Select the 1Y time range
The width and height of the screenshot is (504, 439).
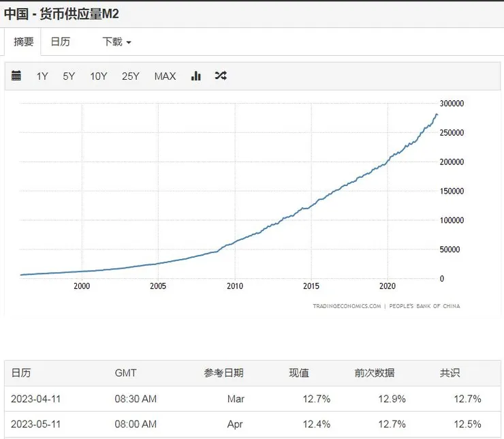(42, 76)
